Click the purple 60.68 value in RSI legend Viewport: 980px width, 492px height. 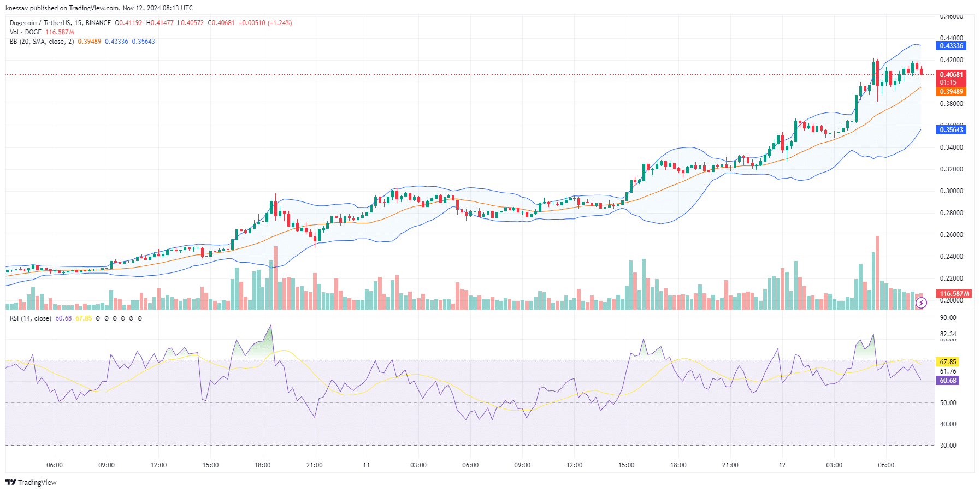pyautogui.click(x=63, y=318)
